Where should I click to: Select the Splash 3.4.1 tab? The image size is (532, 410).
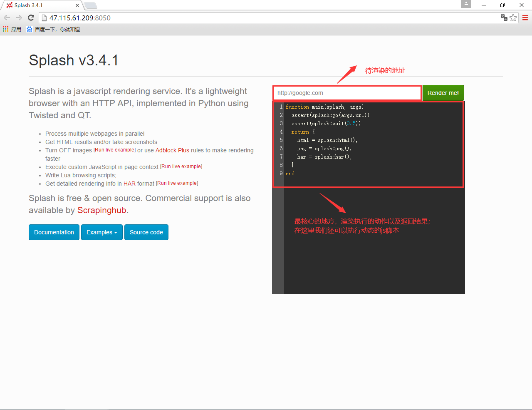click(x=42, y=5)
